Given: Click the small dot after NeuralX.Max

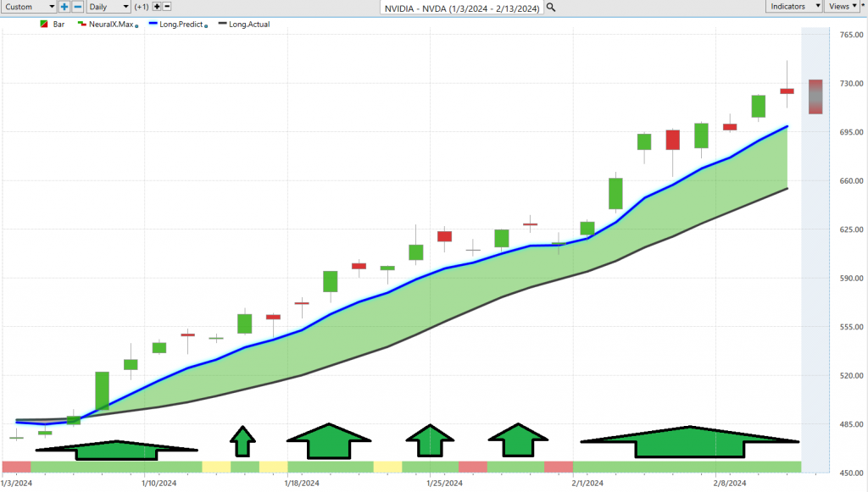Looking at the screenshot, I should [136, 26].
